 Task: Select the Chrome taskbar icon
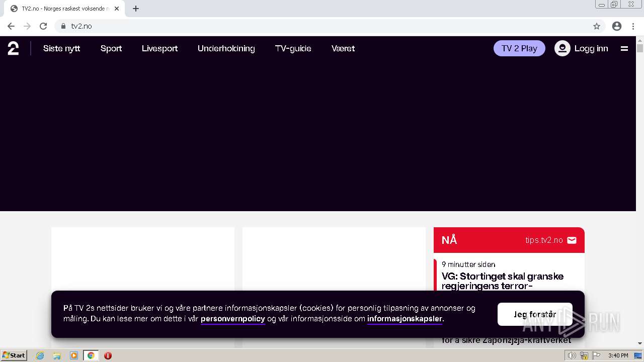[91, 355]
